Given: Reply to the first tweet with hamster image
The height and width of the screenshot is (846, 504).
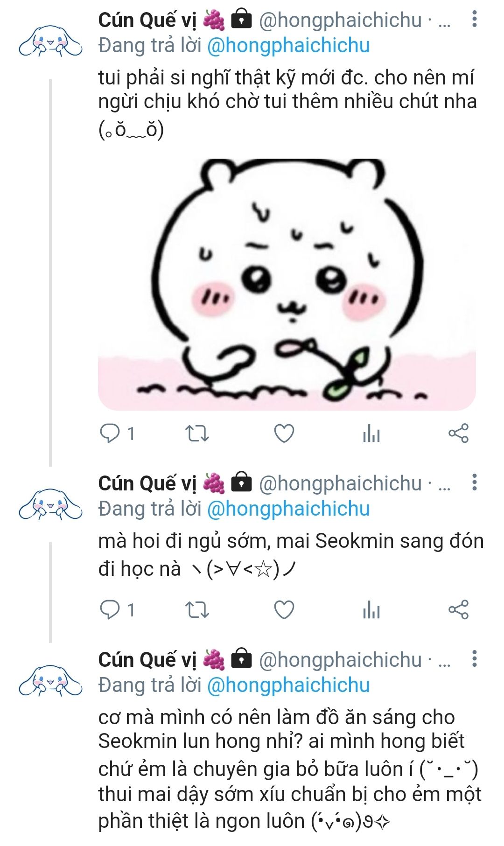Looking at the screenshot, I should 110,433.
